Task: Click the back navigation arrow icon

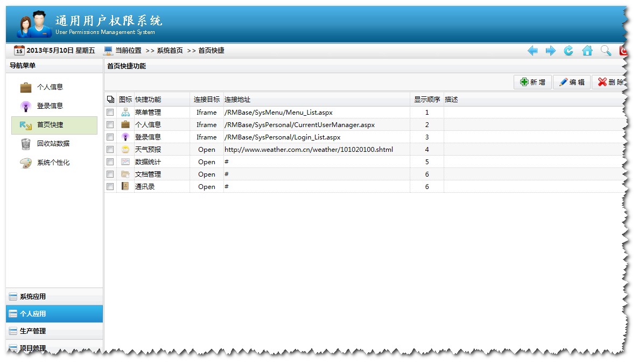Action: tap(532, 50)
